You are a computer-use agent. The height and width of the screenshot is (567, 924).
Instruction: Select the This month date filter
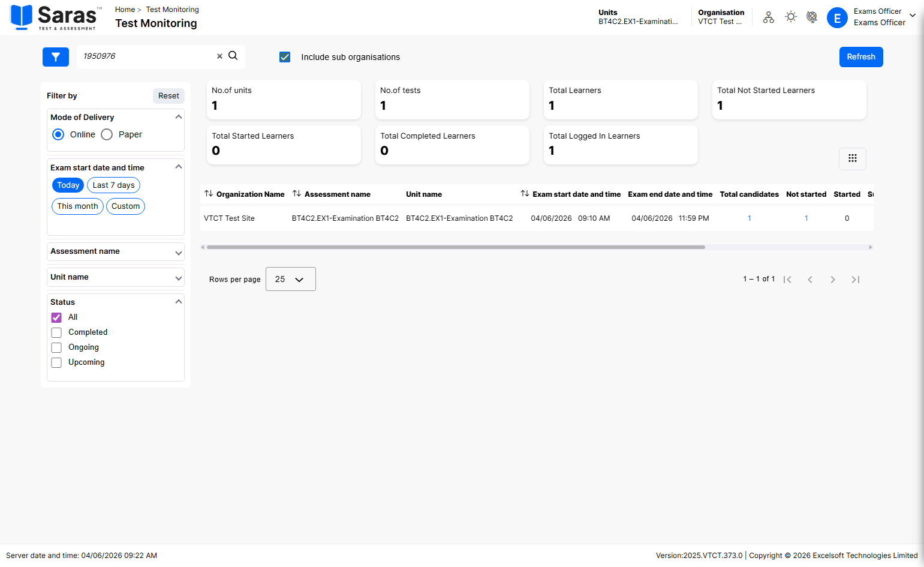click(x=77, y=206)
